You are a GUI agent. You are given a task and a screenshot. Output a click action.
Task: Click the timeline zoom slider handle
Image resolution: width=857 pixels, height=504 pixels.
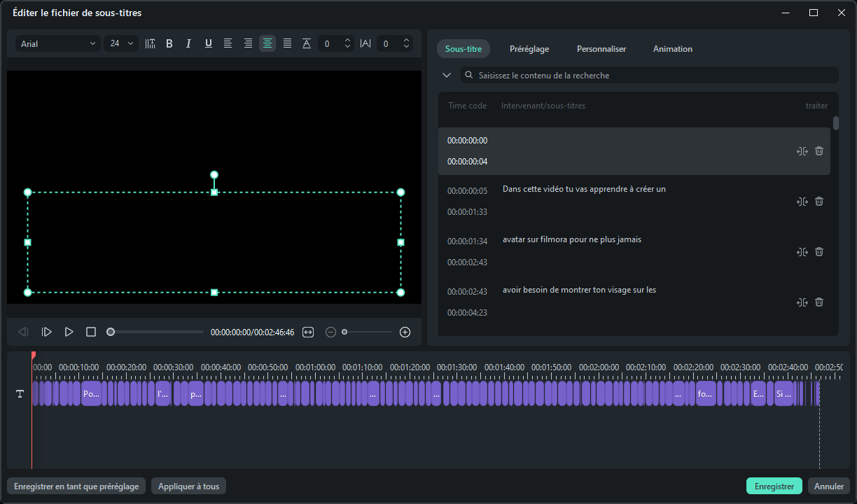(x=344, y=332)
